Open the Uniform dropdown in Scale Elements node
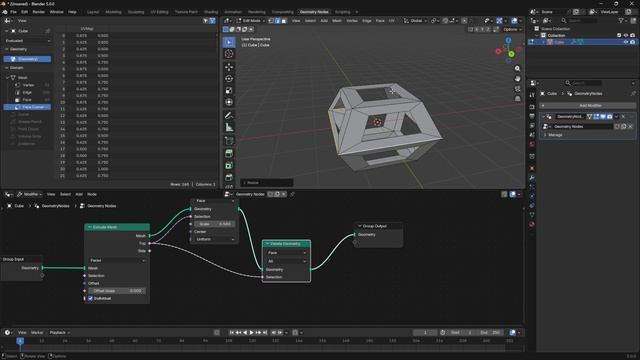 pyautogui.click(x=215, y=239)
